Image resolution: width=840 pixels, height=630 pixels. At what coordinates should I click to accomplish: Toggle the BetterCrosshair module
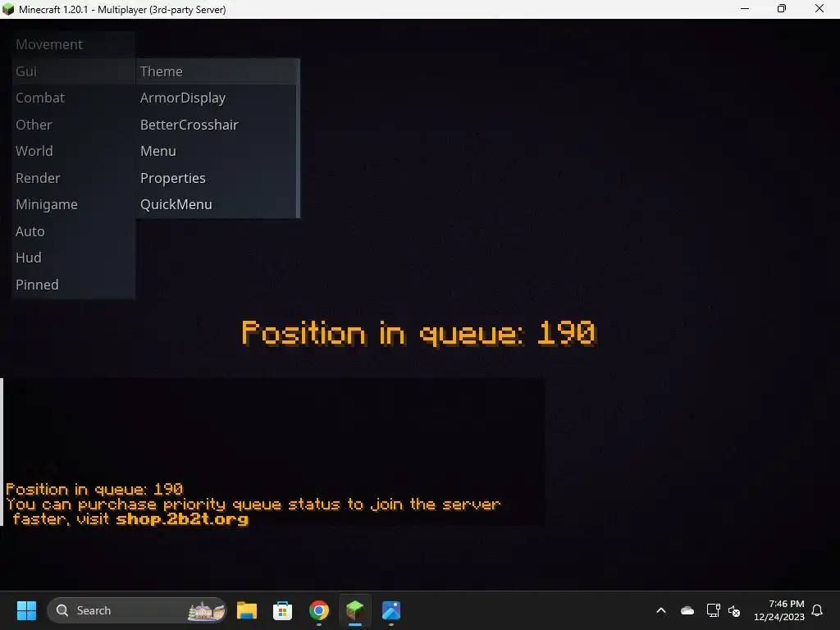(217, 125)
